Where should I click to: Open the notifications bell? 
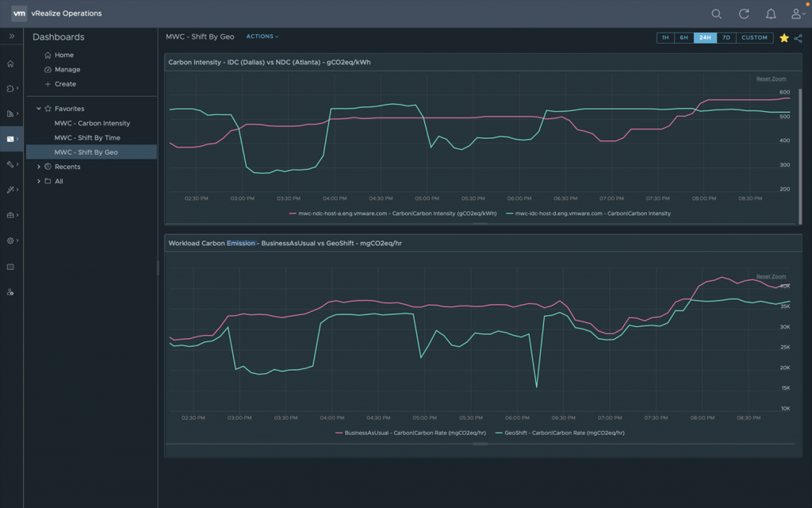771,13
